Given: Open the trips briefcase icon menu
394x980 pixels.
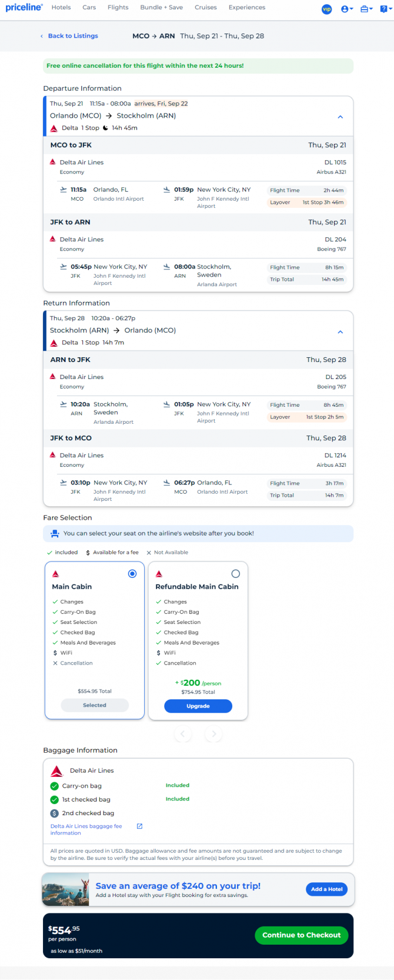Looking at the screenshot, I should click(x=366, y=9).
